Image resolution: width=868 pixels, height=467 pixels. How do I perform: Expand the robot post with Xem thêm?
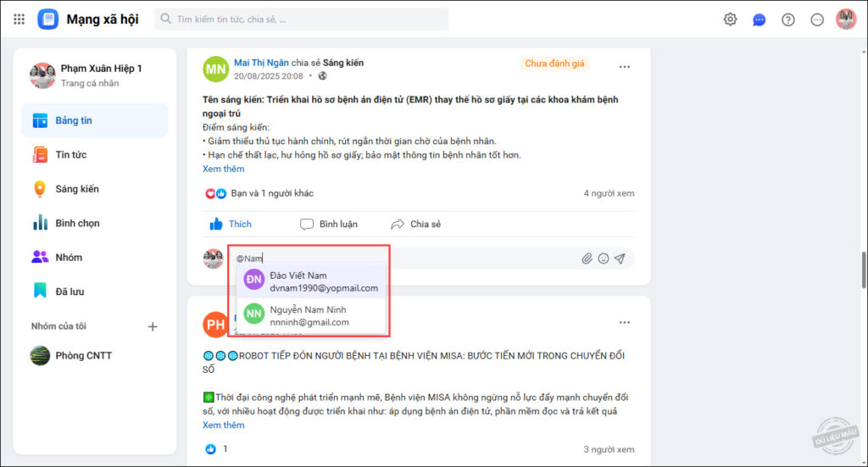(x=224, y=425)
